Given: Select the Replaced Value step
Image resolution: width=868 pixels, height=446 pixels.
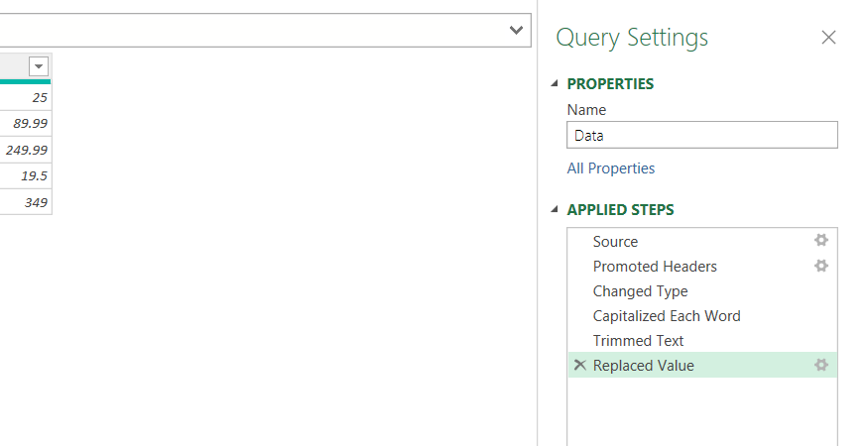Looking at the screenshot, I should point(702,365).
